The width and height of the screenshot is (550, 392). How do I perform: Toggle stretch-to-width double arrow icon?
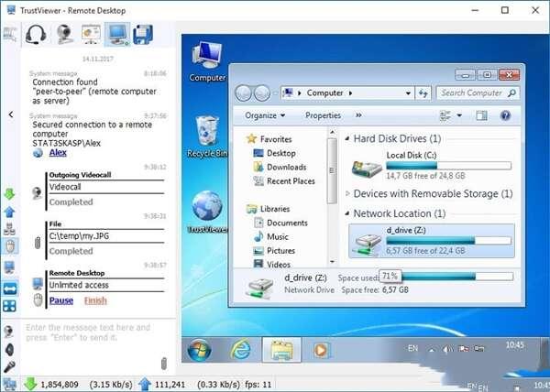point(10,289)
